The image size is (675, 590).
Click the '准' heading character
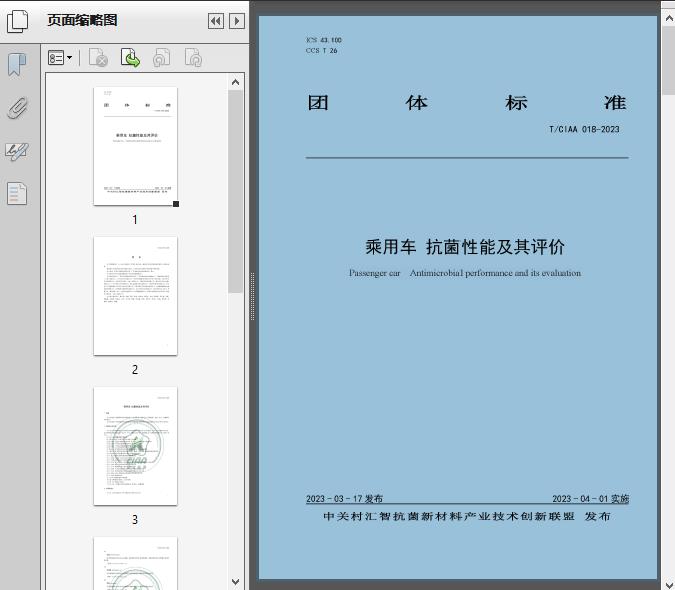(x=615, y=102)
